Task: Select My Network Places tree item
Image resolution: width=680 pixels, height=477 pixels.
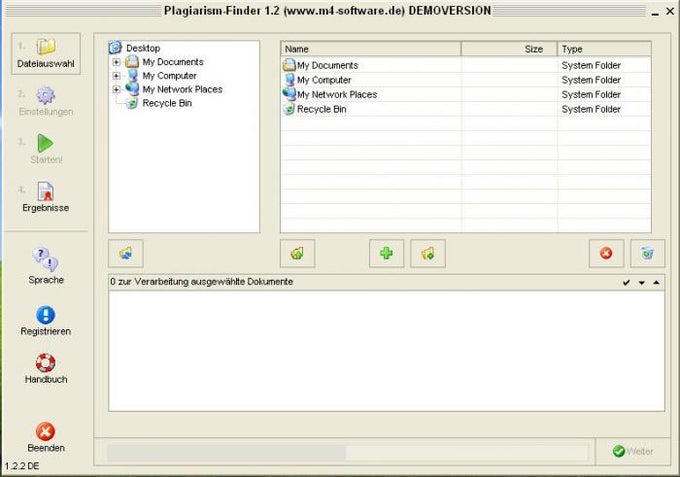Action: [x=182, y=89]
